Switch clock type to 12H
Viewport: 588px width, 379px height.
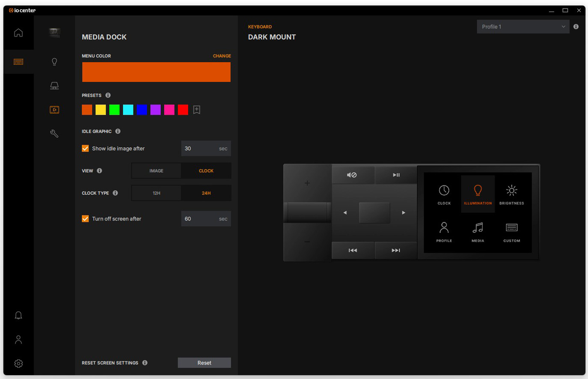click(x=157, y=193)
